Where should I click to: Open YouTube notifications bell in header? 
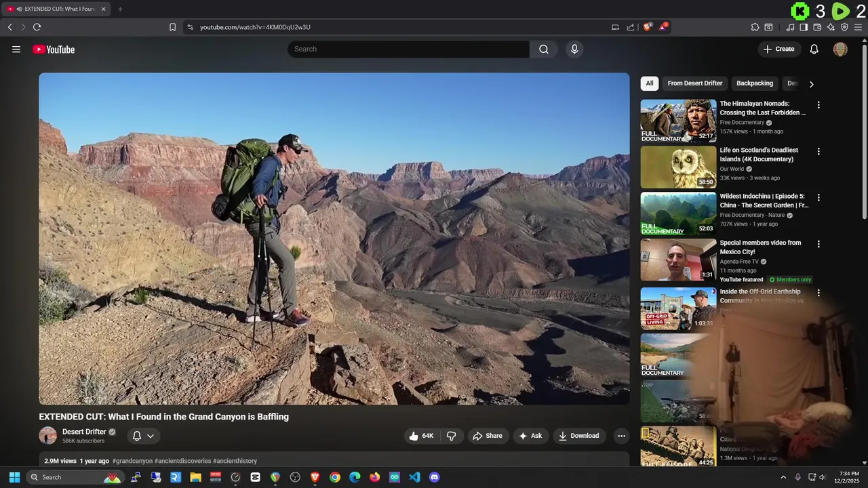point(814,49)
